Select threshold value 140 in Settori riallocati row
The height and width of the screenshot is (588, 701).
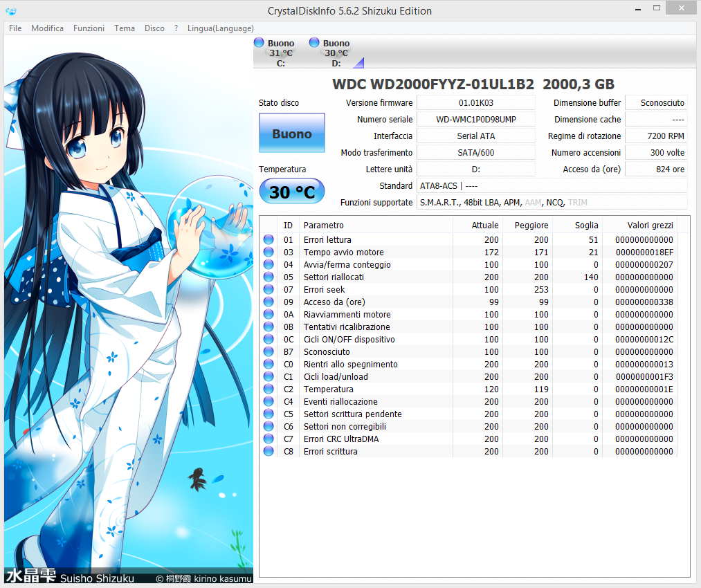[591, 277]
